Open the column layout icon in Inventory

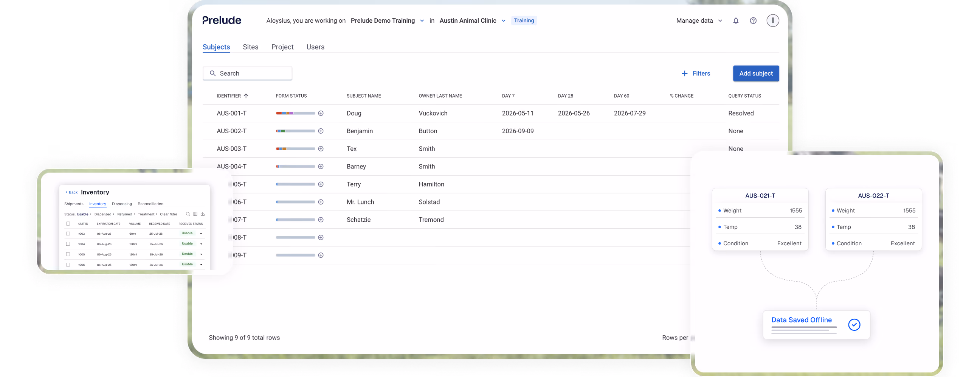[195, 214]
